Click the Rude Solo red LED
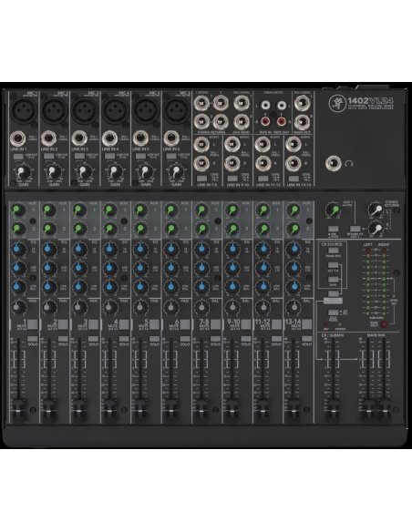This screenshot has height=532, width=412. pyautogui.click(x=384, y=324)
